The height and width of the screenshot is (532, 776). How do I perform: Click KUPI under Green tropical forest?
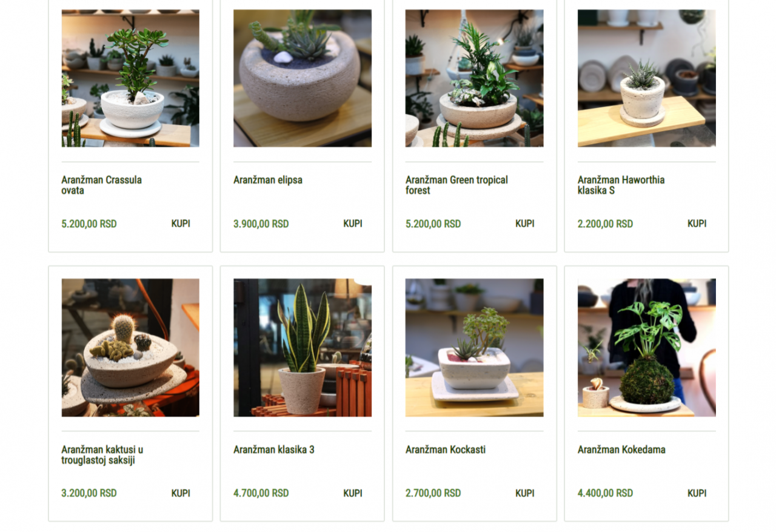525,224
